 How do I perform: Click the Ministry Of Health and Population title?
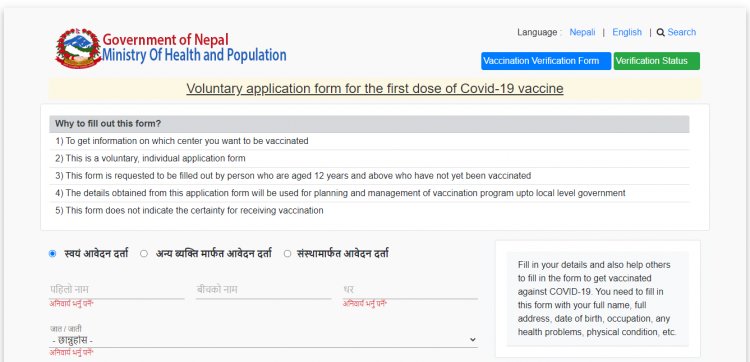click(x=194, y=55)
